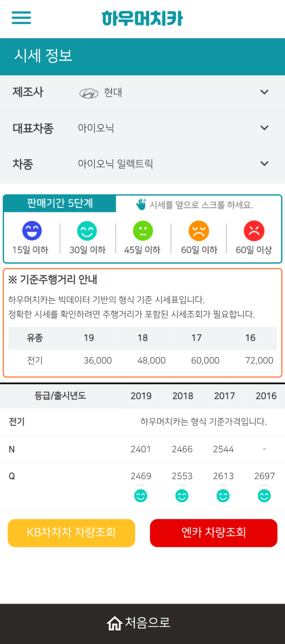Click the 2018 column header
The width and height of the screenshot is (285, 644).
183,396
